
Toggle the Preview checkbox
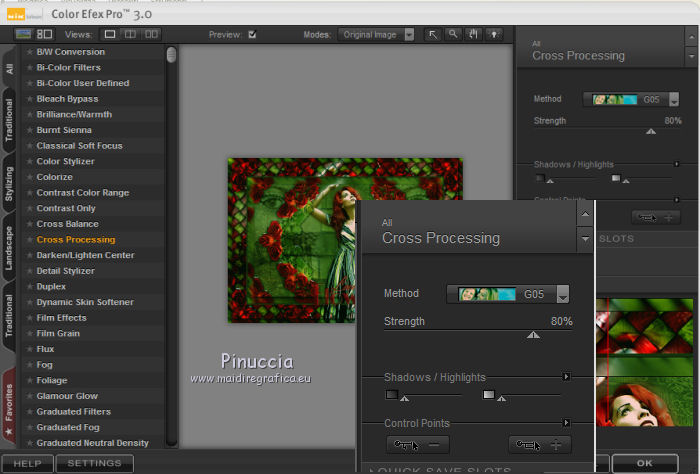coord(252,34)
